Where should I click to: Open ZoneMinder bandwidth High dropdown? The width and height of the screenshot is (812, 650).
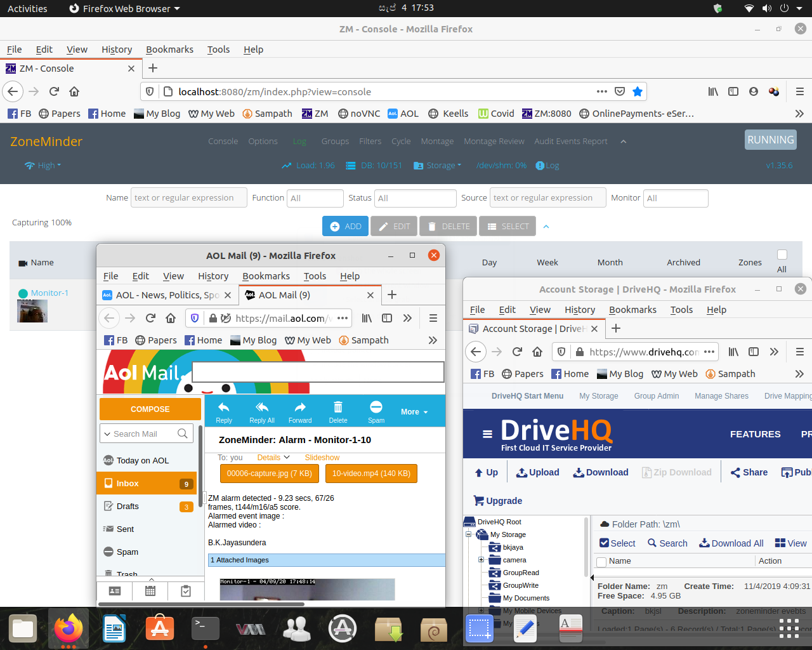(x=43, y=166)
